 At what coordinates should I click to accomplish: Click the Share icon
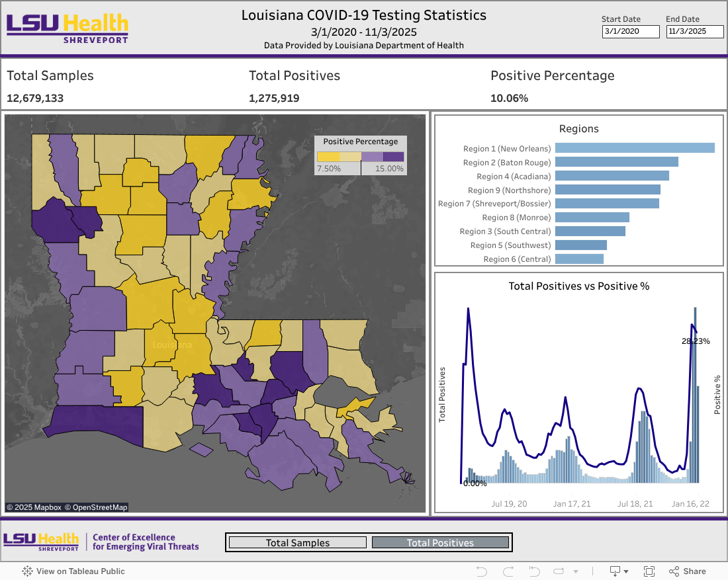687,571
